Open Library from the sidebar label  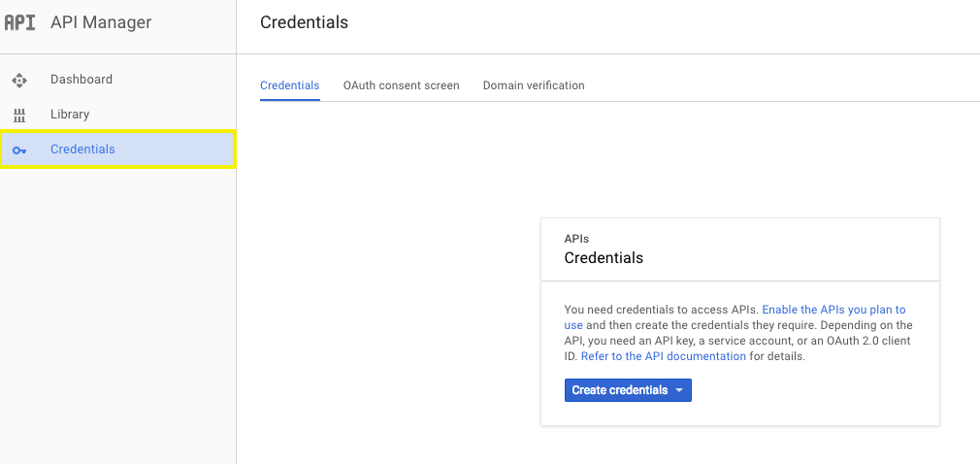pos(70,115)
